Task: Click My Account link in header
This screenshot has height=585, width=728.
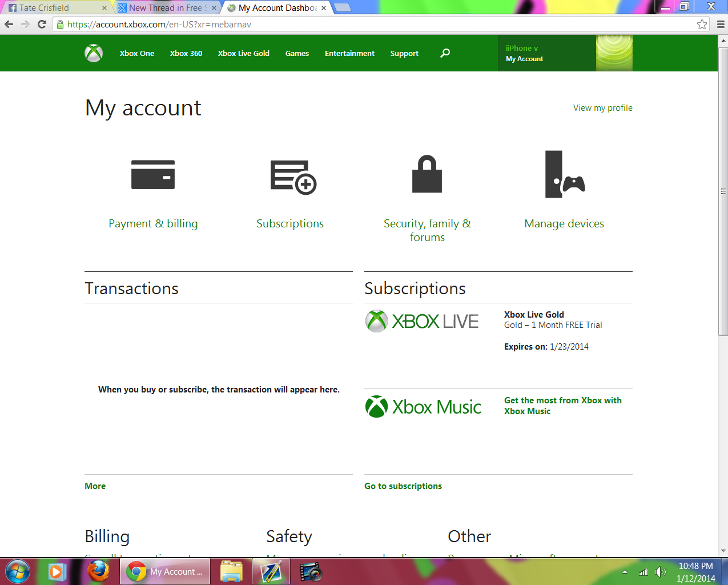Action: pos(525,59)
